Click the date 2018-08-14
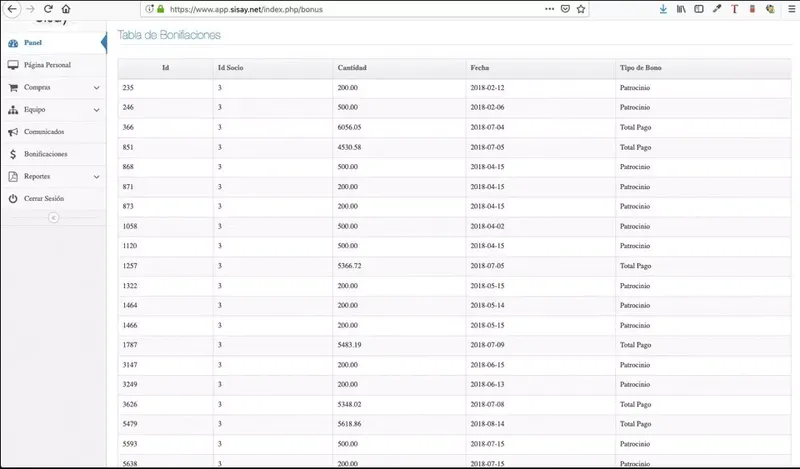This screenshot has width=800, height=469. coord(487,424)
